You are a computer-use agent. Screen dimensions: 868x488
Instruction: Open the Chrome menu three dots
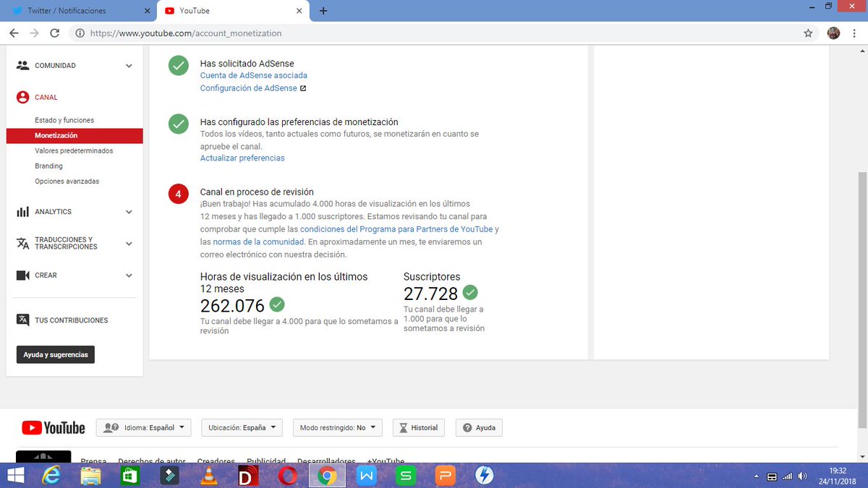pos(855,33)
